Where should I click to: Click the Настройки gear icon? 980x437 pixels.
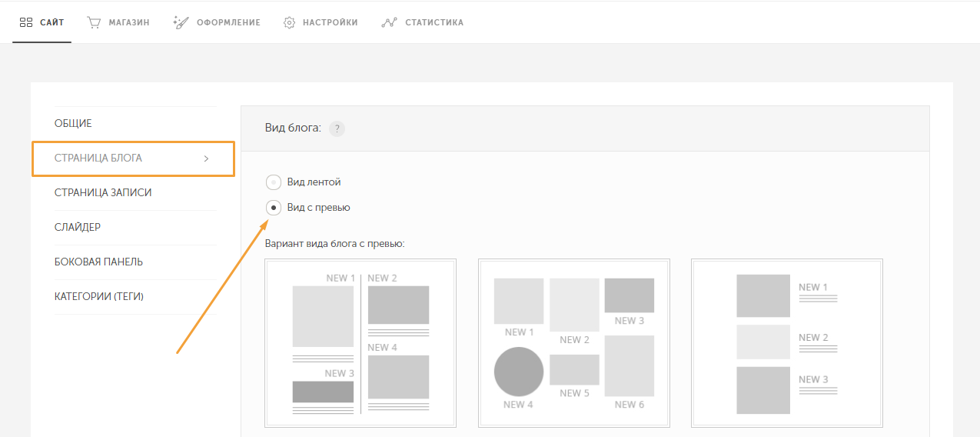pos(289,22)
